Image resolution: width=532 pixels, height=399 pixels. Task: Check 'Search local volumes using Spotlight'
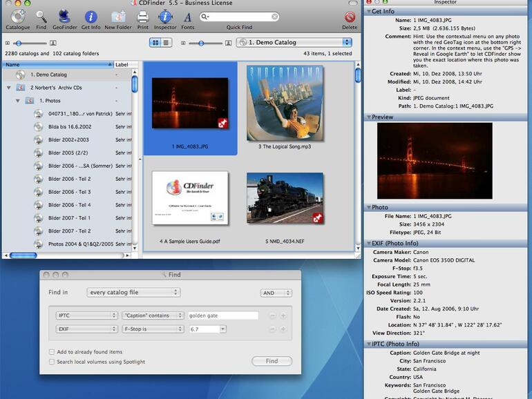click(x=52, y=362)
